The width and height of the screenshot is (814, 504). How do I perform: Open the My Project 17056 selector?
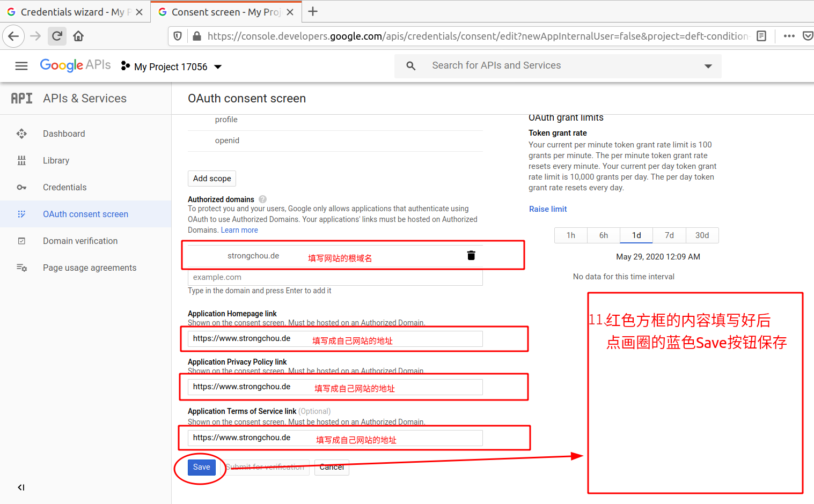(x=171, y=66)
